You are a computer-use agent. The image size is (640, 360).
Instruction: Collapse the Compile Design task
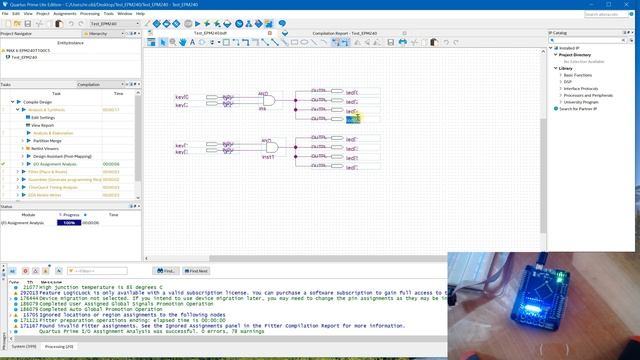tap(13, 102)
